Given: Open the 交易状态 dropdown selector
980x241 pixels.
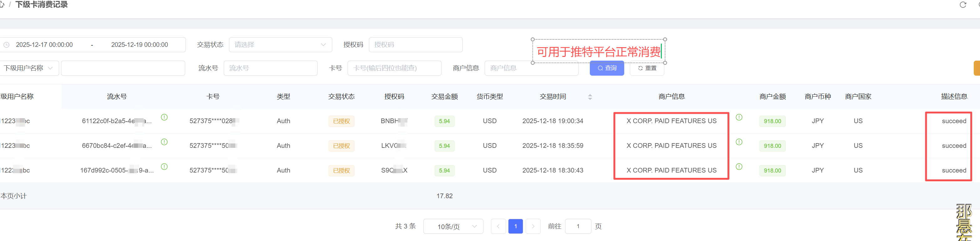Looking at the screenshot, I should (x=280, y=45).
